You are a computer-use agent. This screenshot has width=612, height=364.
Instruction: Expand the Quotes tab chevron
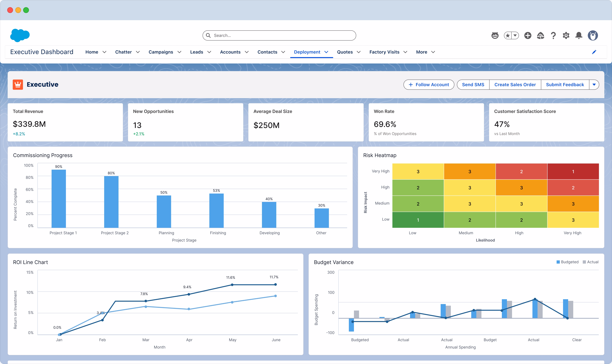tap(359, 52)
